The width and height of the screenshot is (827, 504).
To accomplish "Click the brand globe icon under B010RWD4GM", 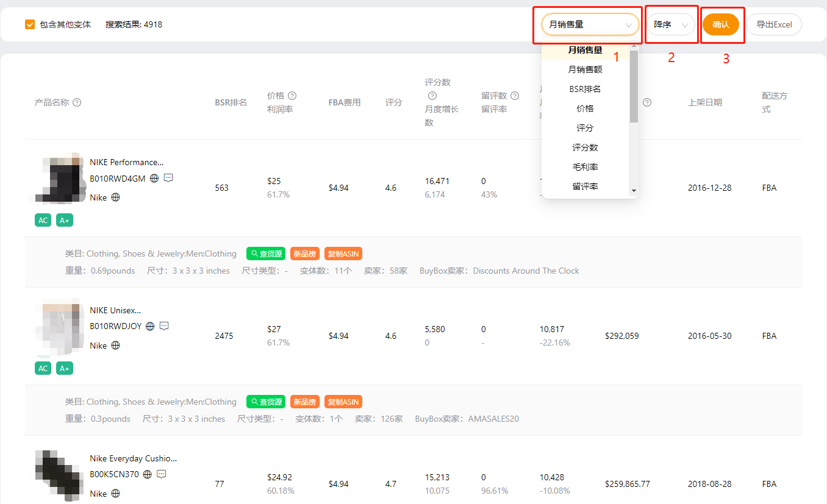I will 115,197.
